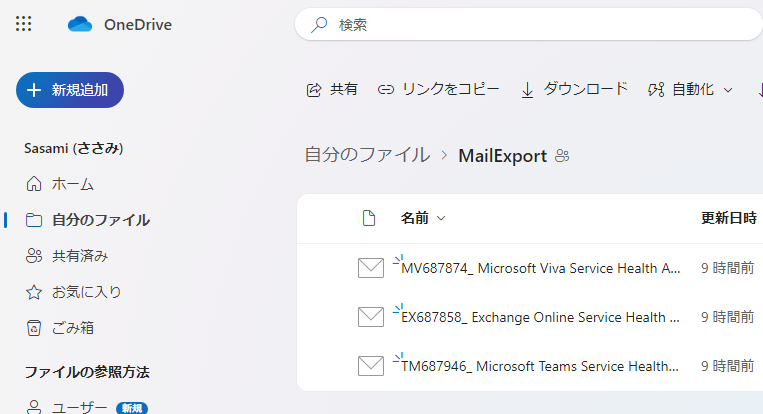Open EX687858_ Exchange Online Service Health file
Image resolution: width=763 pixels, height=414 pixels.
coord(540,317)
